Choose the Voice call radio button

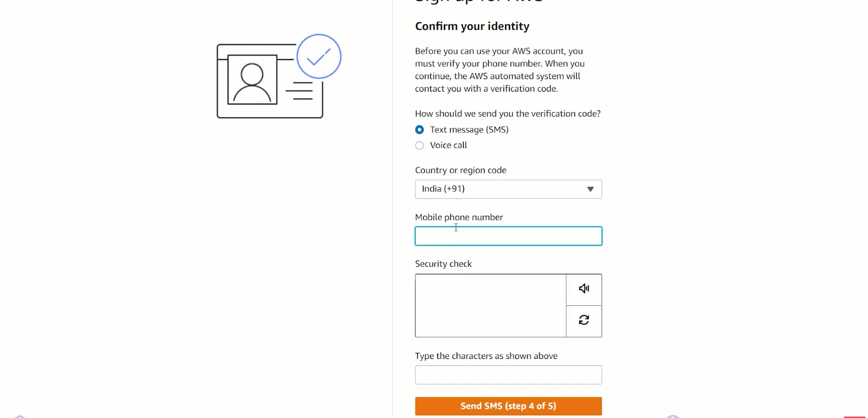[x=419, y=145]
